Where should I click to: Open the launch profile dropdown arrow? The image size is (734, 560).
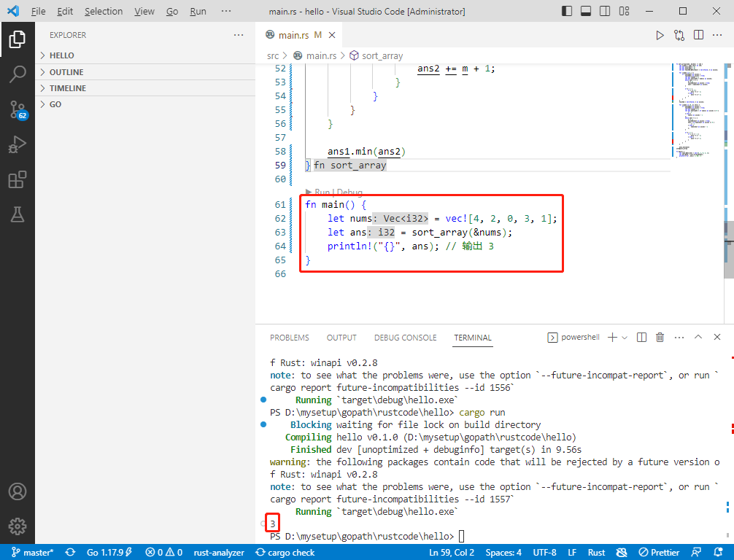625,338
